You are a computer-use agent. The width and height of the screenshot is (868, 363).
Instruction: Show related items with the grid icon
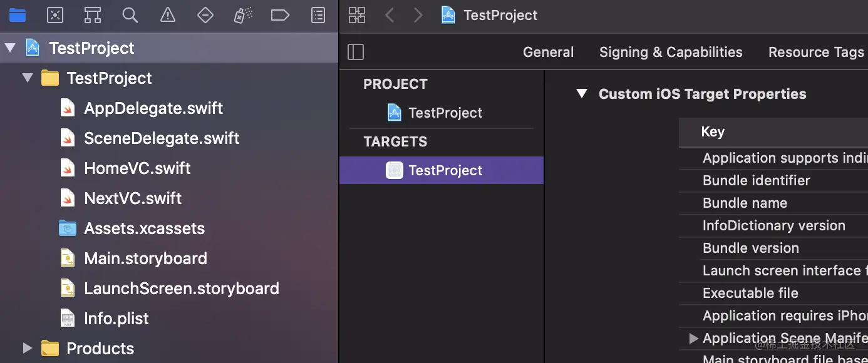point(357,15)
